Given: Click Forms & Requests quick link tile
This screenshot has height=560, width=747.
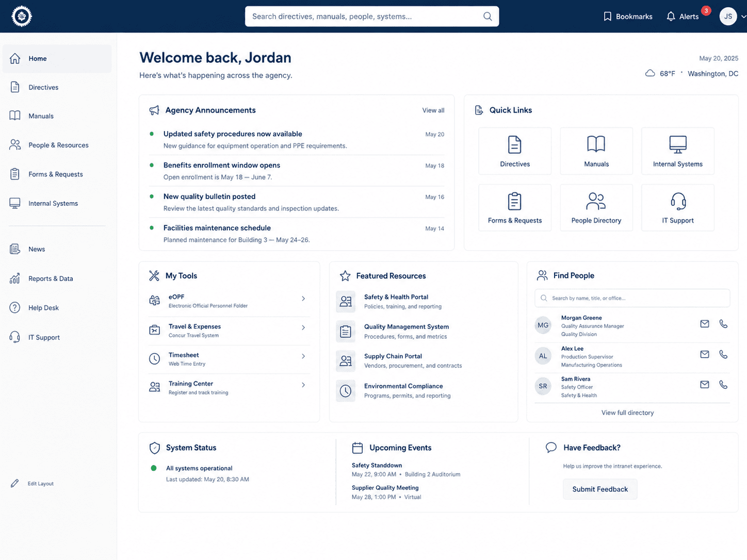Looking at the screenshot, I should 515,208.
